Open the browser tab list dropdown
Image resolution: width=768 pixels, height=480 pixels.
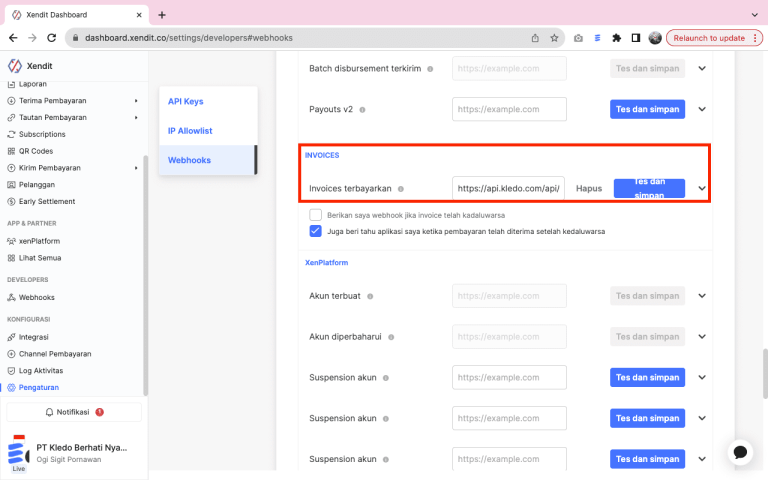click(x=754, y=15)
